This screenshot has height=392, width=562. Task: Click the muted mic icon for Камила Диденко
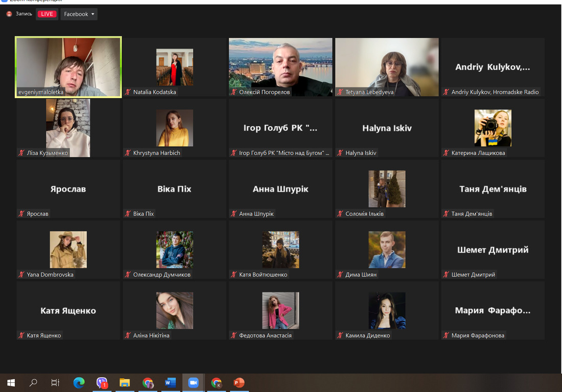340,335
